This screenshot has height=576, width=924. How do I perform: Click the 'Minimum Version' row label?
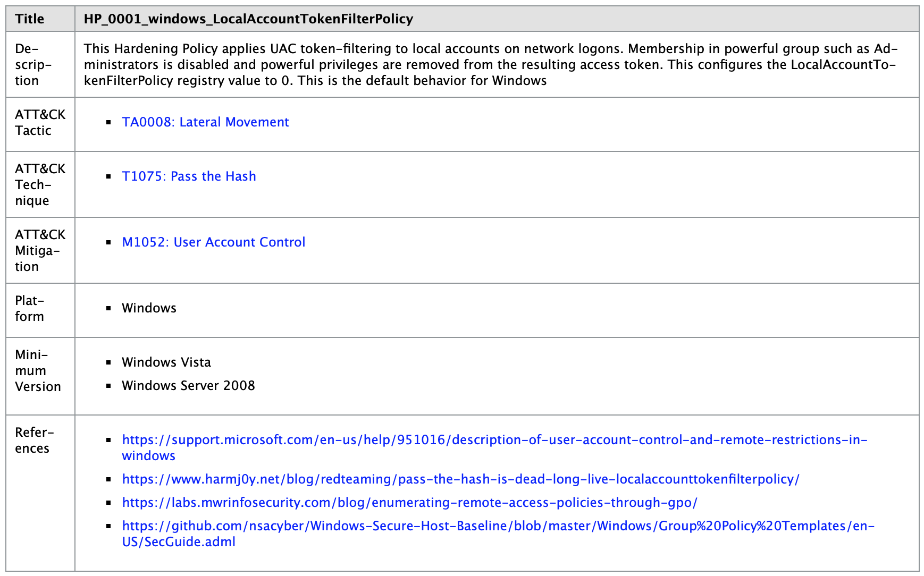tap(38, 371)
